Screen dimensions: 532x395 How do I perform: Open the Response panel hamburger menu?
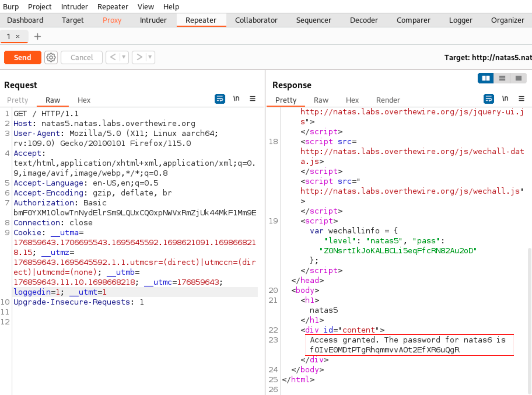(x=521, y=99)
